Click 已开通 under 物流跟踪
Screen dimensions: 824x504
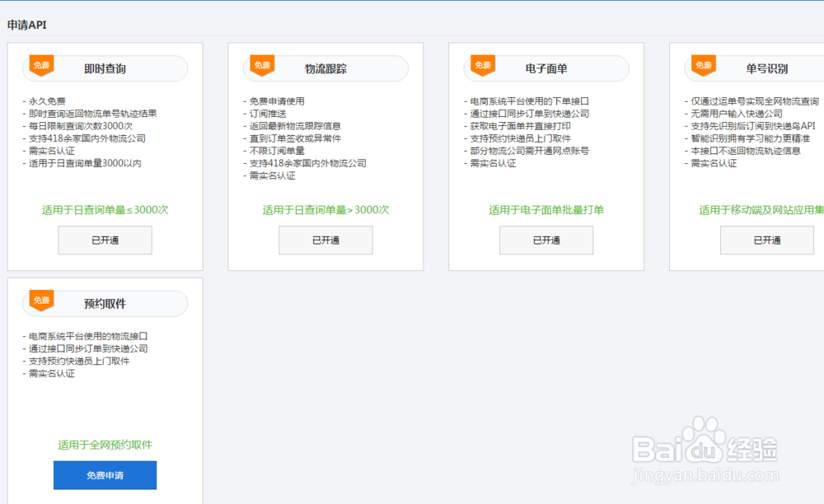(x=325, y=240)
